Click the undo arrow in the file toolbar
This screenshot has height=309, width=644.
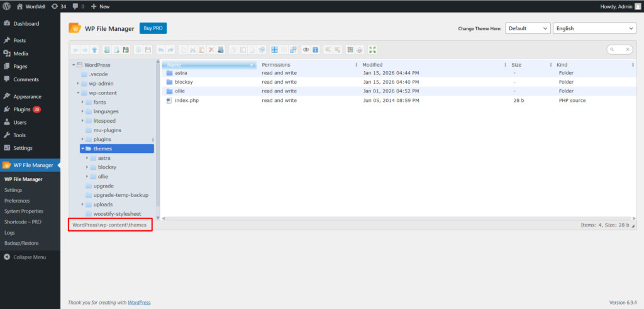click(x=160, y=50)
